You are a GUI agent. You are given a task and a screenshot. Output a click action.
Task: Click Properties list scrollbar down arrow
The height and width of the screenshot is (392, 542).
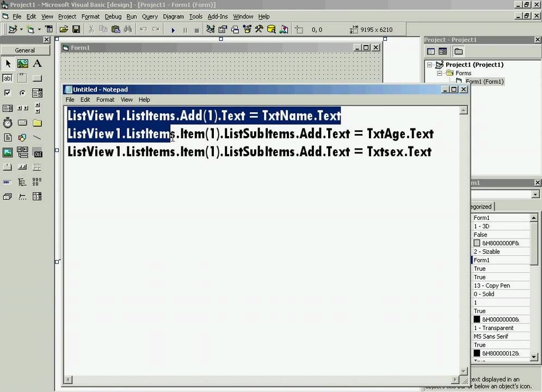pyautogui.click(x=534, y=357)
